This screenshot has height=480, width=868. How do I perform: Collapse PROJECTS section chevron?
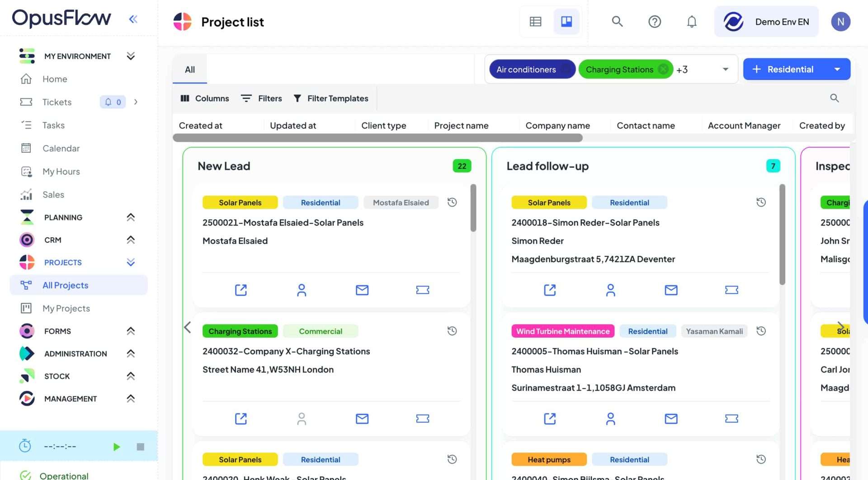pyautogui.click(x=131, y=262)
